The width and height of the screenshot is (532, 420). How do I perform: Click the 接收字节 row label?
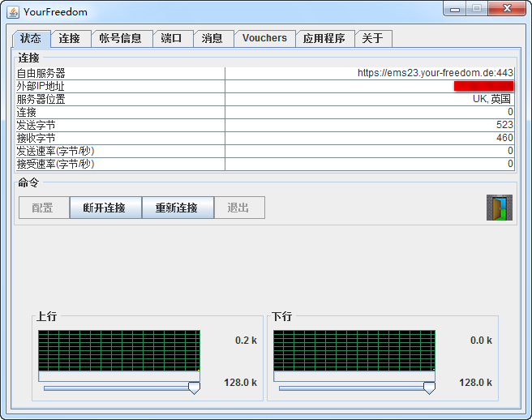click(36, 138)
